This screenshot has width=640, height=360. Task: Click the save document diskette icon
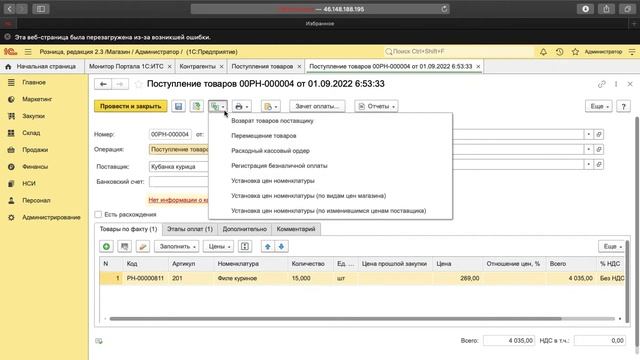pos(178,106)
